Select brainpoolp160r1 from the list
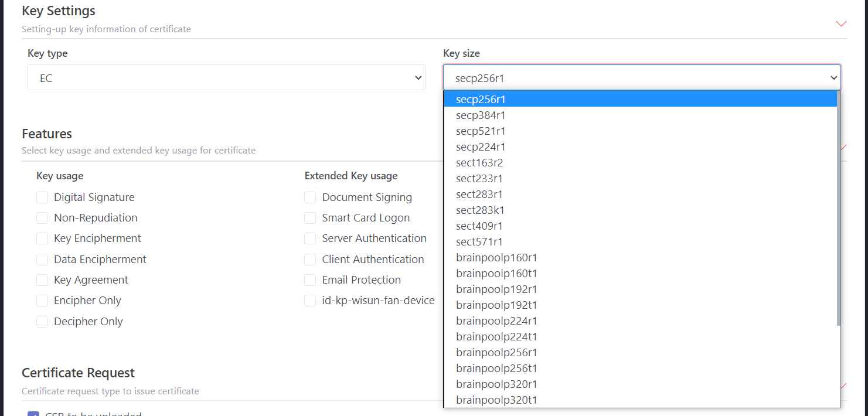This screenshot has width=868, height=416. click(496, 258)
